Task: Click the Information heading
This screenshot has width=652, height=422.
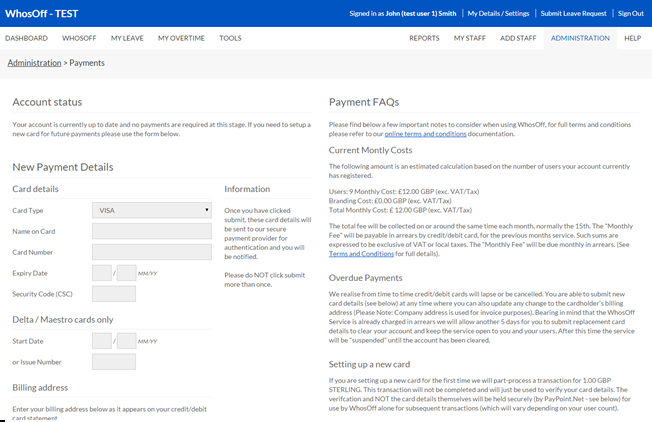Action: (x=247, y=189)
